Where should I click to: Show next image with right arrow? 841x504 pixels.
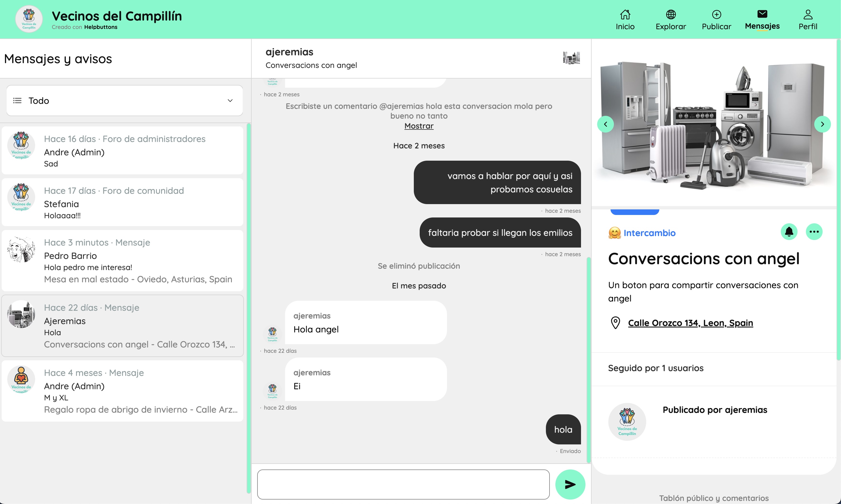(822, 124)
